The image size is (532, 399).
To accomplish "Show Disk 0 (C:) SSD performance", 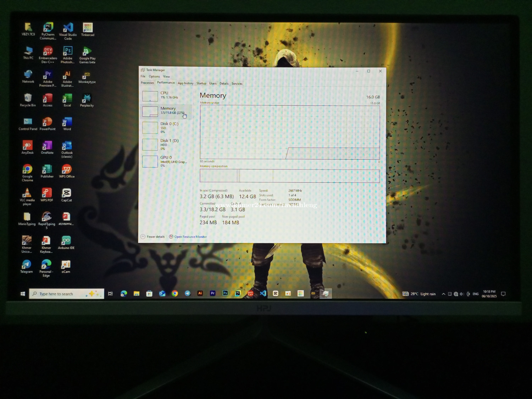I will 167,128.
